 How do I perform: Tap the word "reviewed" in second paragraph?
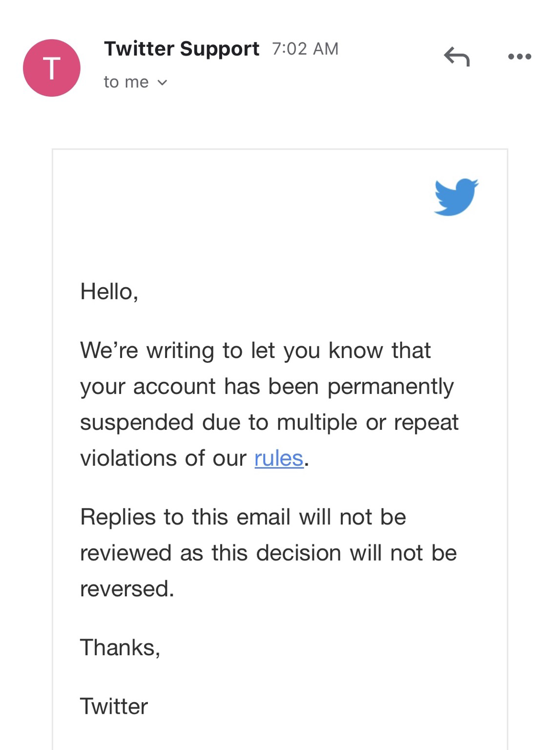[x=125, y=553]
